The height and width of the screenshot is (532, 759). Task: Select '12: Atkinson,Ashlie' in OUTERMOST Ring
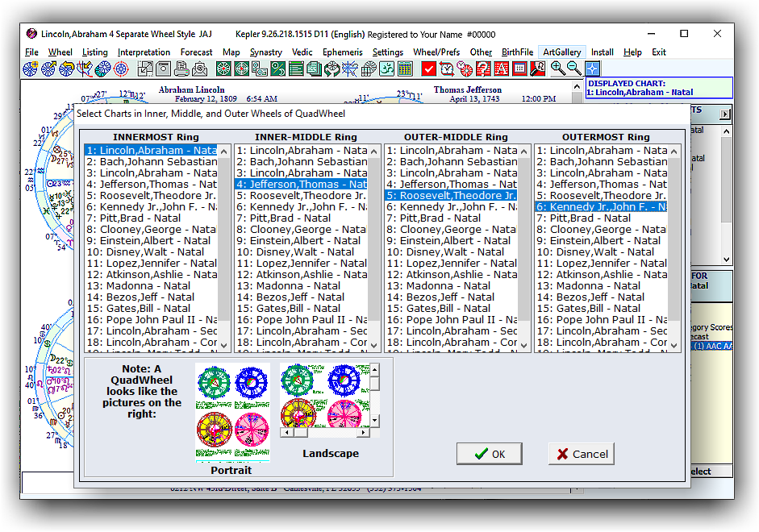click(x=602, y=275)
